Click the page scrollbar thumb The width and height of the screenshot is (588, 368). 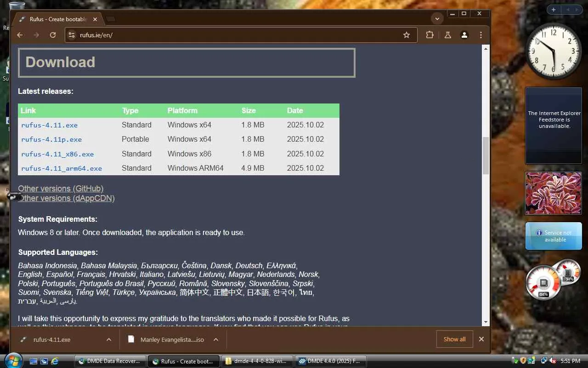point(486,155)
